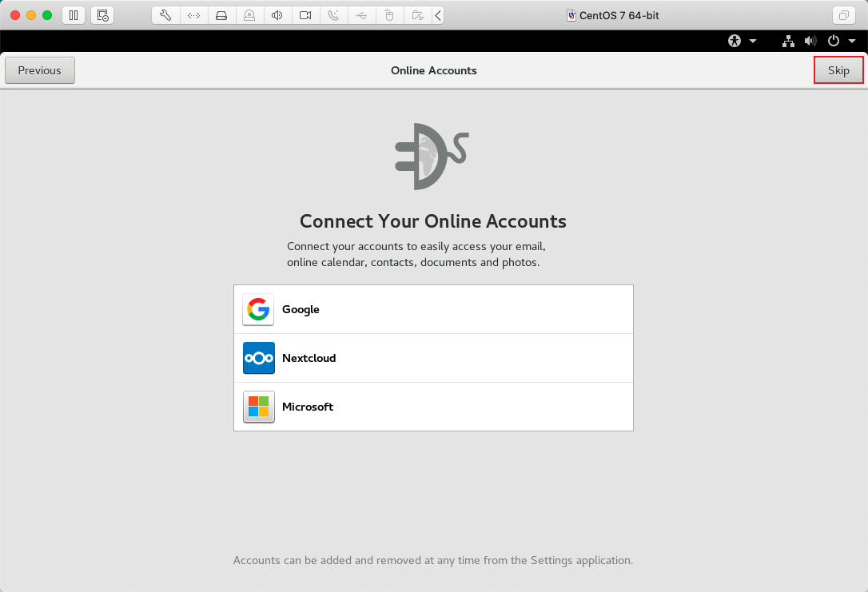Click the Nextcloud logo icon
868x592 pixels.
pyautogui.click(x=258, y=358)
